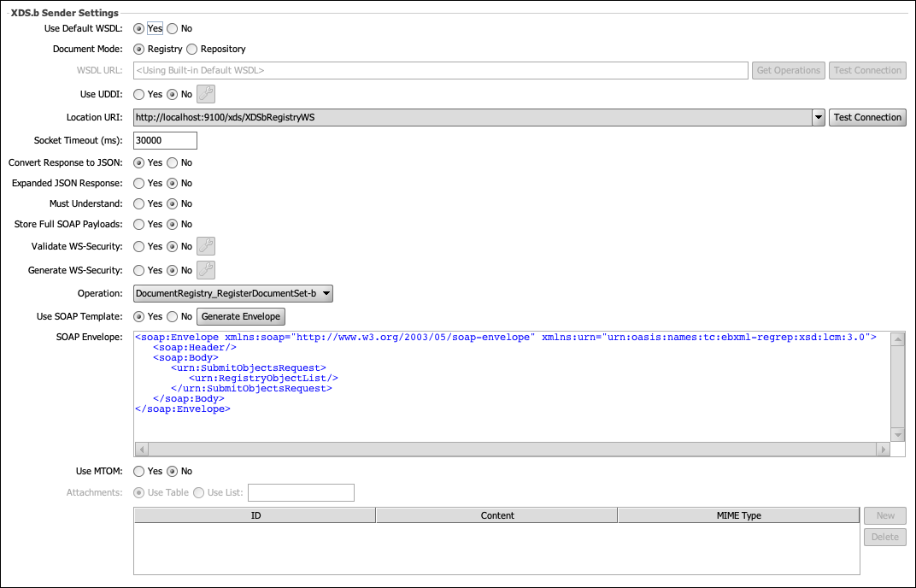Click the MIME Type column header

tap(739, 515)
